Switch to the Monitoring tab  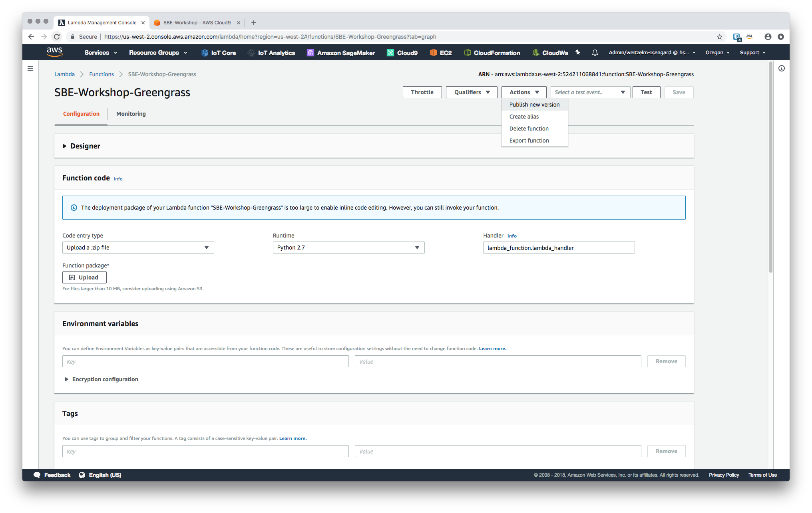click(x=131, y=114)
